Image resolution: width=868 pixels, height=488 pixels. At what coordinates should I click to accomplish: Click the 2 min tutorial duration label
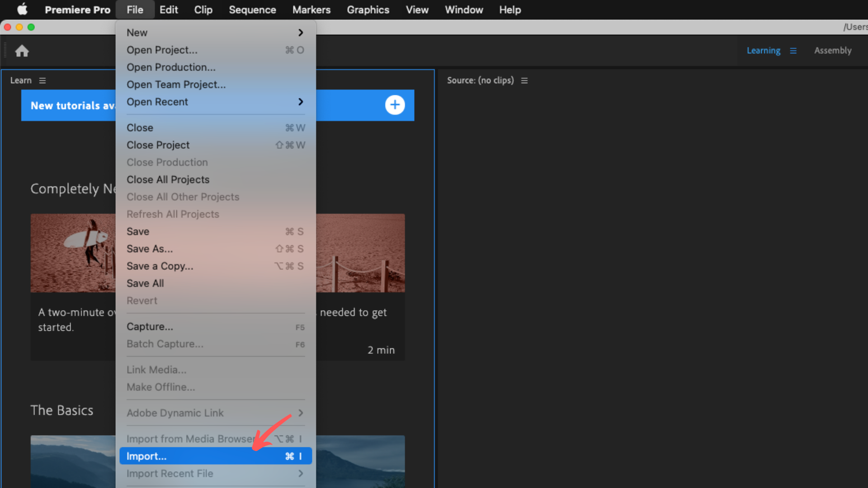tap(381, 350)
